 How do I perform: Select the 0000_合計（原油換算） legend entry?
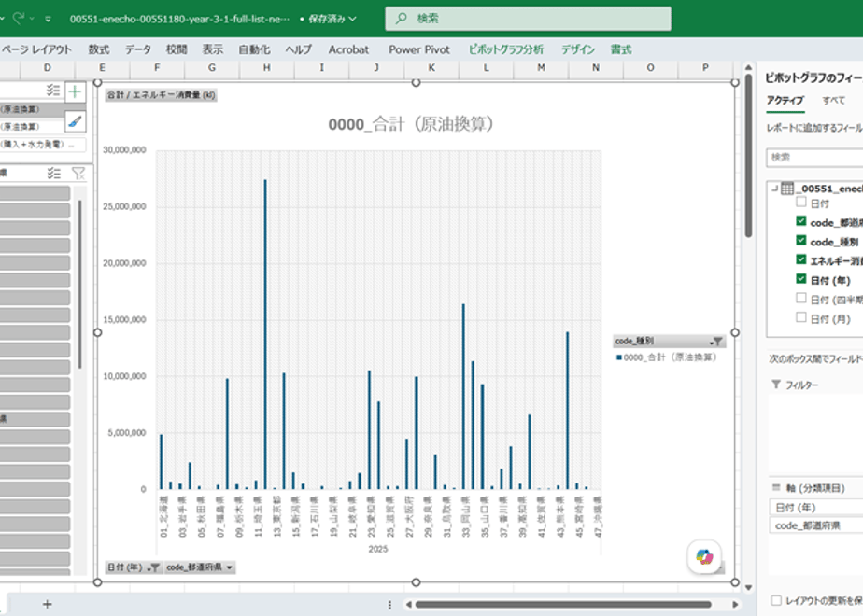(667, 357)
